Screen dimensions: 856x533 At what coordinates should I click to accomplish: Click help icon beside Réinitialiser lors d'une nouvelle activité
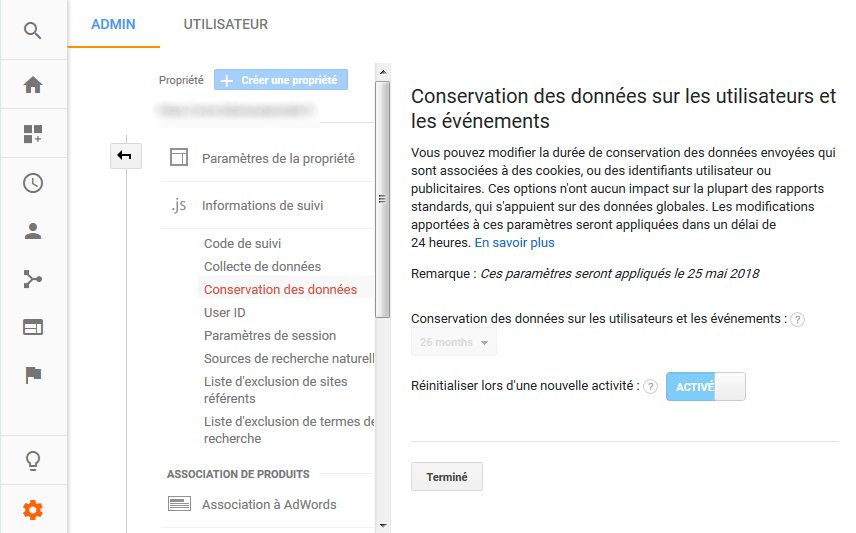click(650, 387)
